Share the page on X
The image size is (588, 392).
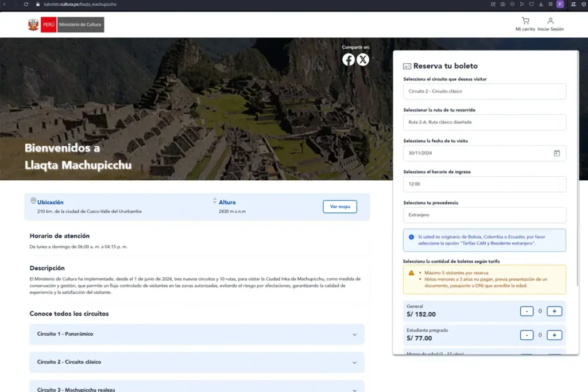pos(363,59)
